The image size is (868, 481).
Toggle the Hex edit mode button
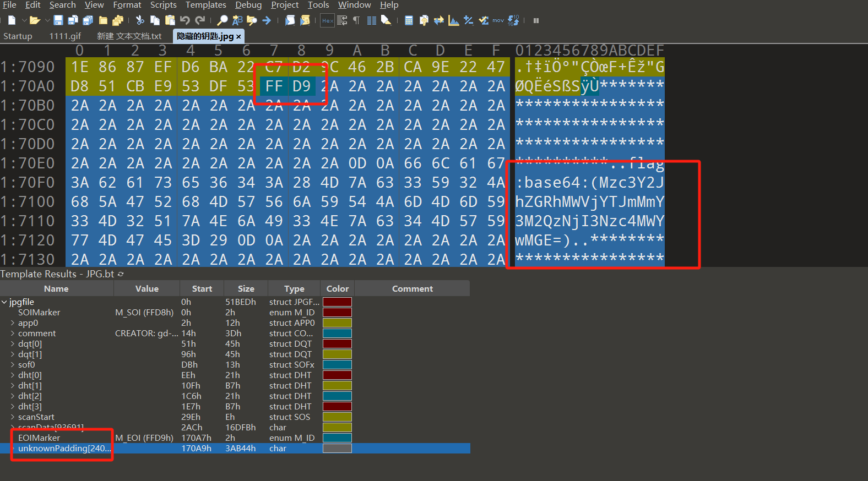point(327,20)
